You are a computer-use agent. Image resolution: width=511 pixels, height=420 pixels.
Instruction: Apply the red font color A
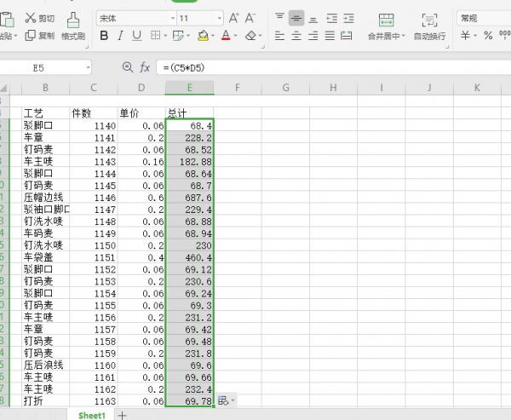coord(226,35)
